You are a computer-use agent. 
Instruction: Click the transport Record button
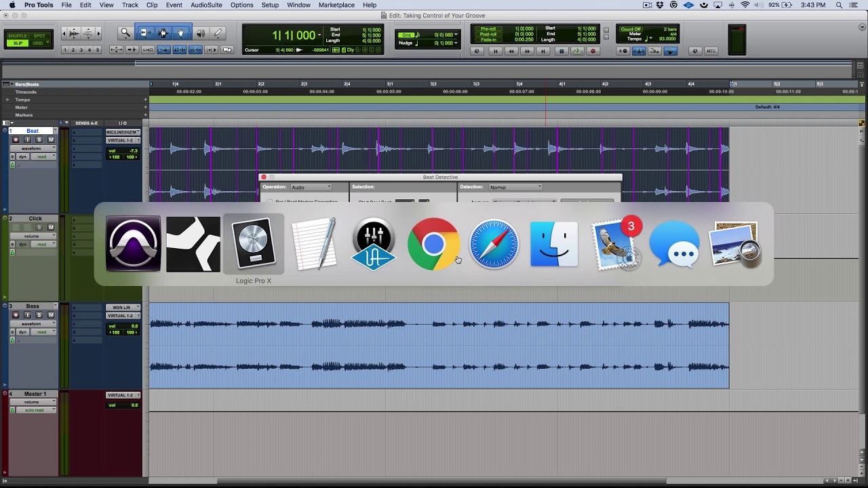(x=593, y=51)
